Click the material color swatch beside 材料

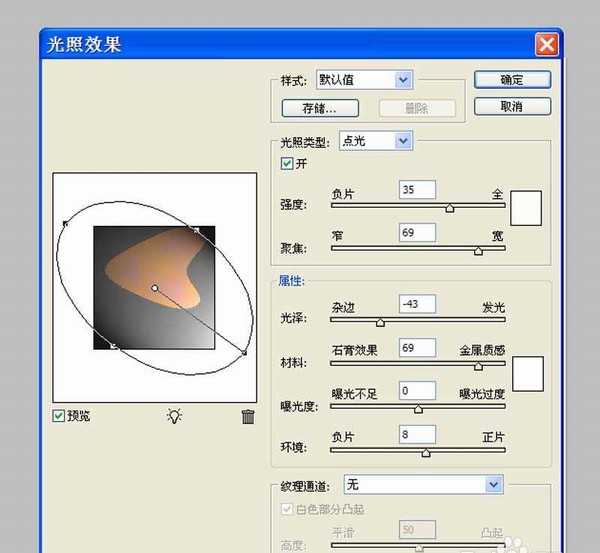click(528, 374)
